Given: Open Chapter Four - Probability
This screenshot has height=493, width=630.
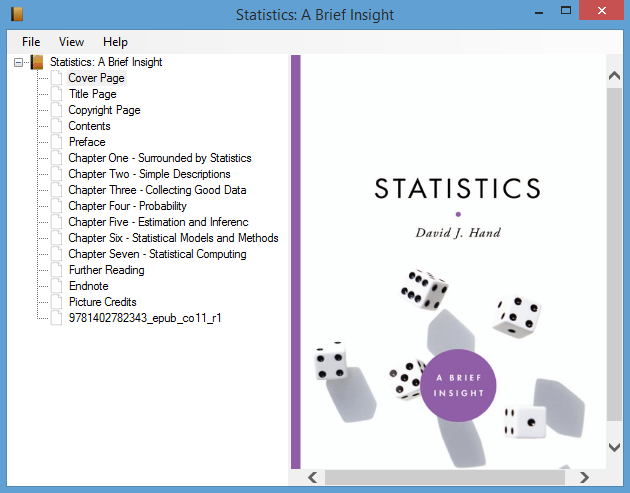Looking at the screenshot, I should click(127, 206).
